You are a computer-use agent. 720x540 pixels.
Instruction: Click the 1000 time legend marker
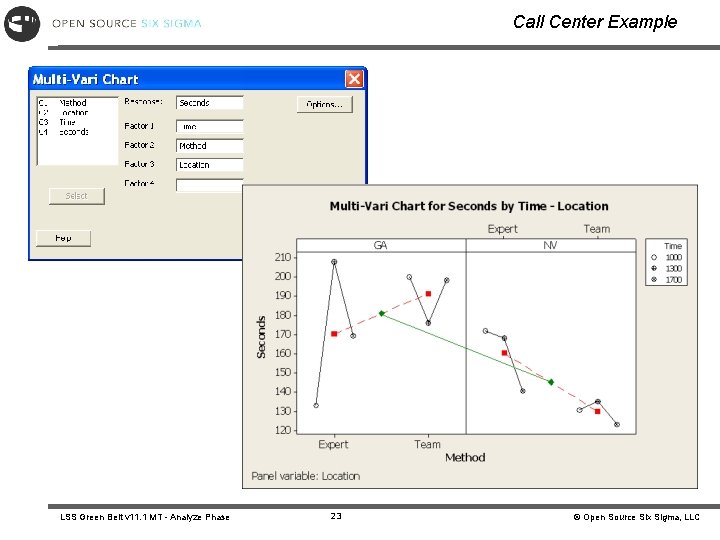(x=654, y=257)
